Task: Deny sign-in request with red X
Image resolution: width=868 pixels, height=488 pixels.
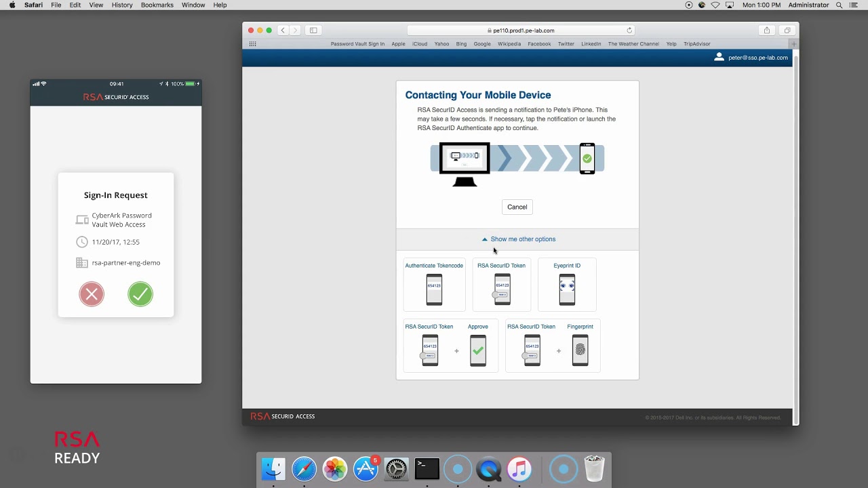Action: [92, 294]
